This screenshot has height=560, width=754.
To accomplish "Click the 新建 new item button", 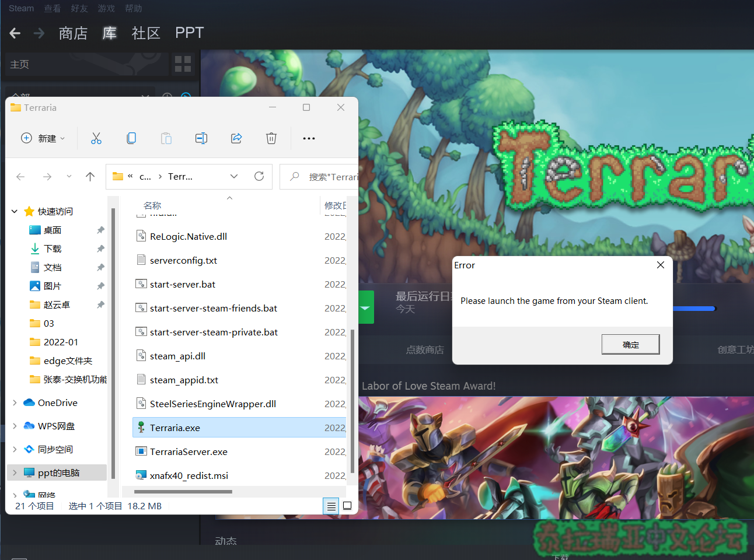I will [43, 138].
